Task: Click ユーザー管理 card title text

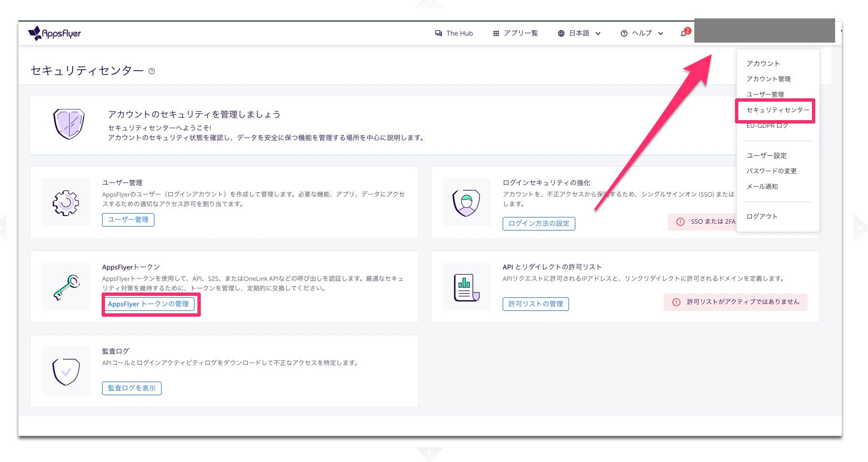Action: [122, 183]
